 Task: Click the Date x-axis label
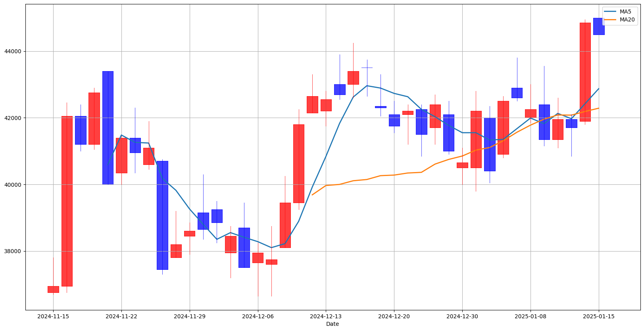coord(333,324)
